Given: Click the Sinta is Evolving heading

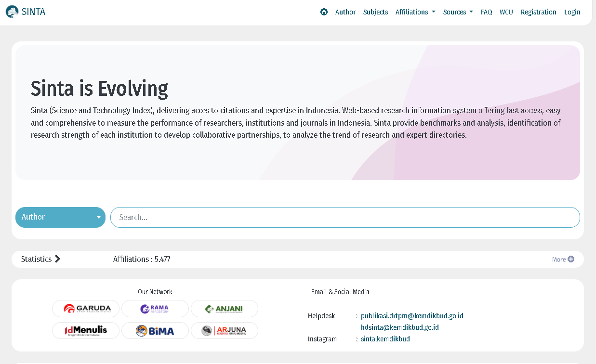Looking at the screenshot, I should coord(99,89).
